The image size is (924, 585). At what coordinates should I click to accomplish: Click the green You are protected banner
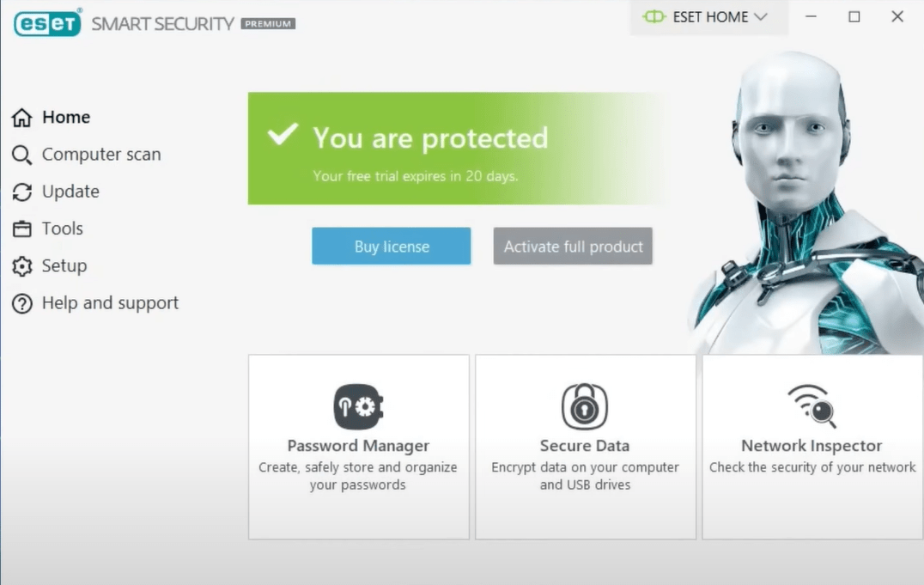point(429,149)
